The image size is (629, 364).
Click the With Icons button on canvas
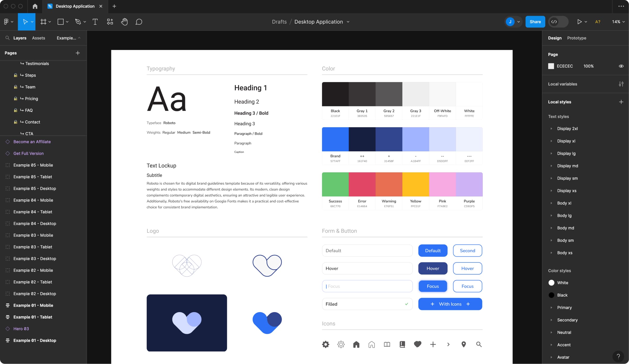coord(450,304)
